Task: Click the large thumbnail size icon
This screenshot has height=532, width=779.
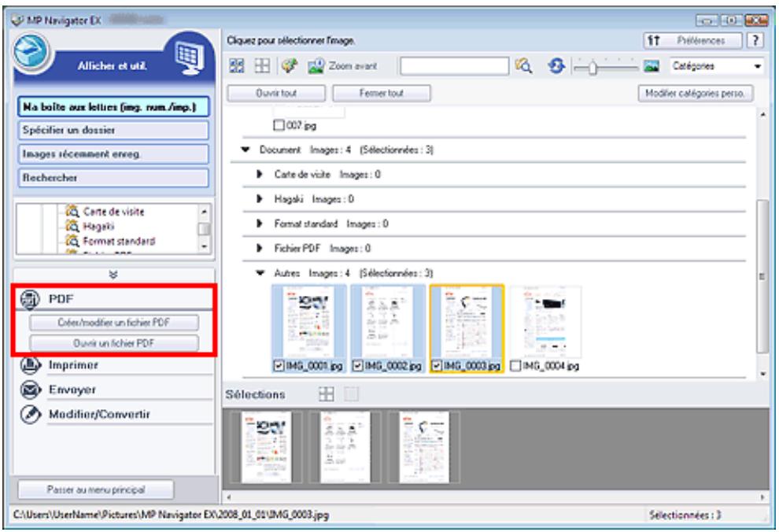Action: tap(652, 66)
